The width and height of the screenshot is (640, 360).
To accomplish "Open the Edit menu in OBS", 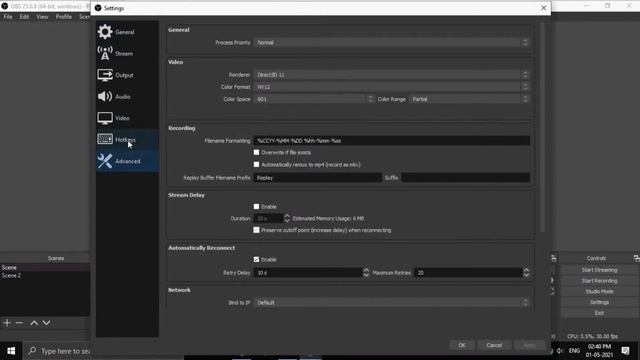I will coord(24,17).
